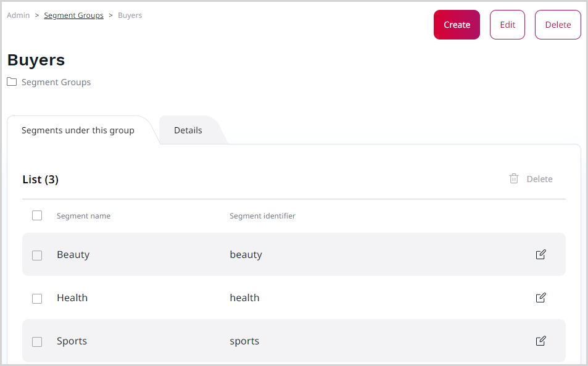Click the Sports segment name text
This screenshot has width=588, height=366.
72,341
